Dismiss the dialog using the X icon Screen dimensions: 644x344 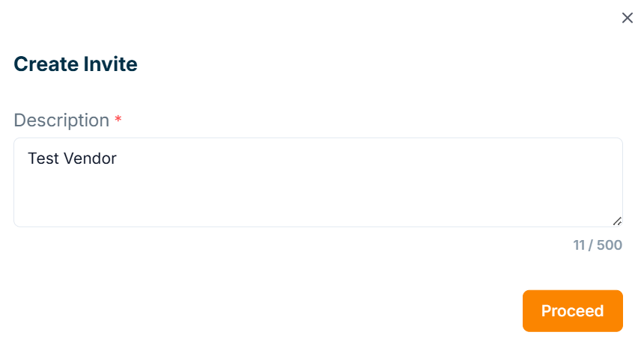click(x=628, y=18)
